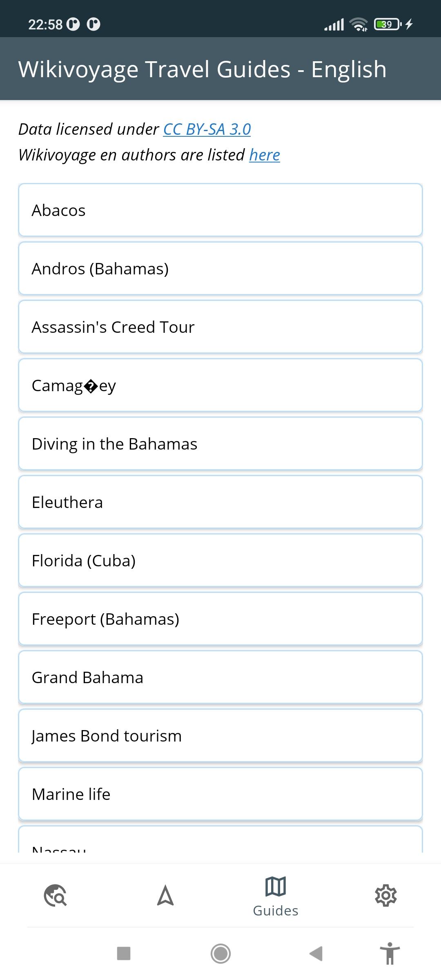Select the Freeport (Bahamas) guide
Screen dimensions: 441x980
coord(220,619)
